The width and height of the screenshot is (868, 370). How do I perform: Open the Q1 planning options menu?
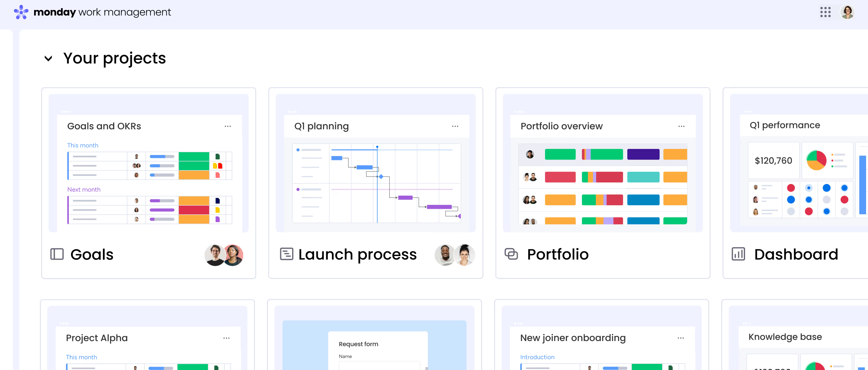[x=455, y=126]
